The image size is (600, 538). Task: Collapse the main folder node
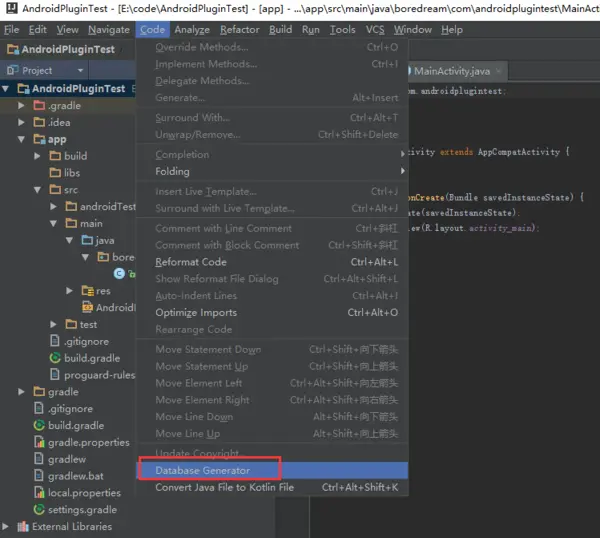tap(54, 223)
